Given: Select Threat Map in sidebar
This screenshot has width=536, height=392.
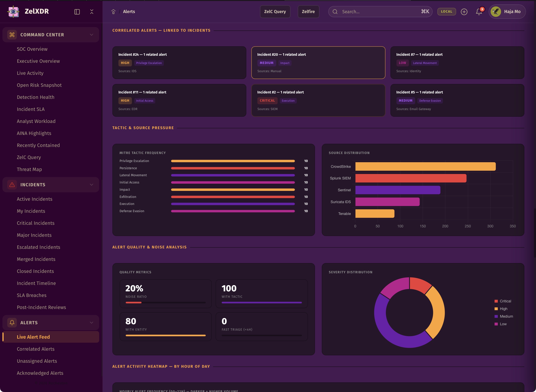Looking at the screenshot, I should click(x=29, y=169).
